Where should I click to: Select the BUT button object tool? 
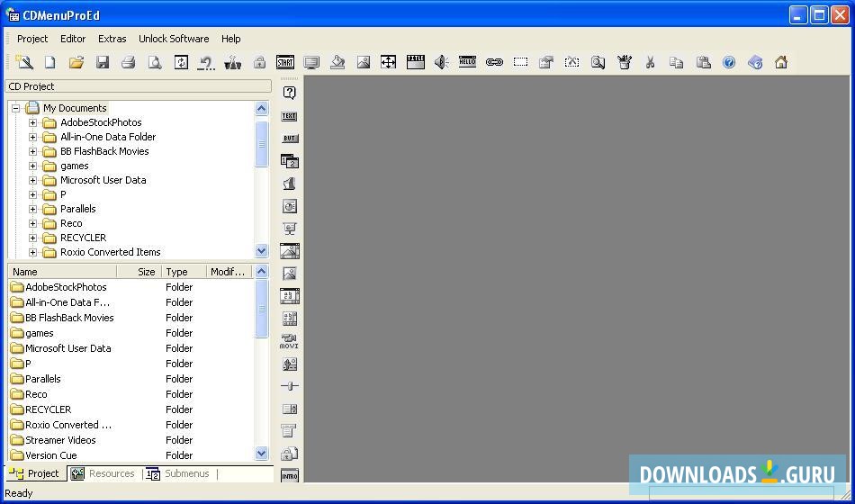click(289, 138)
